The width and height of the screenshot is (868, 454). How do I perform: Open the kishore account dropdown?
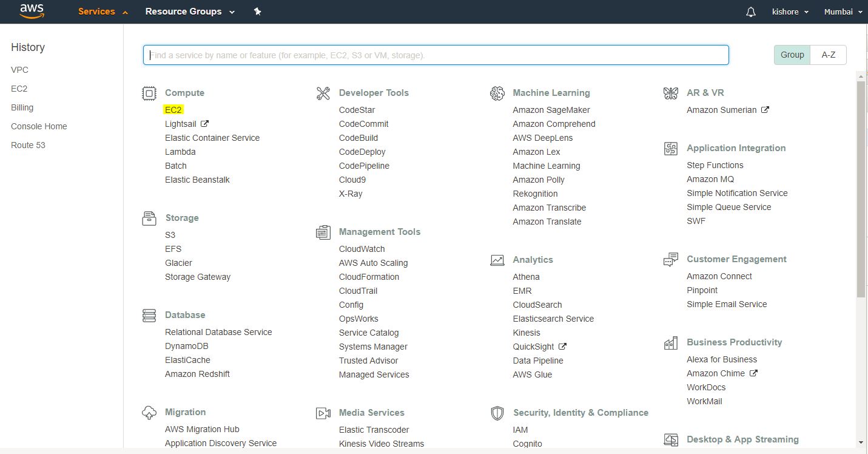point(790,12)
